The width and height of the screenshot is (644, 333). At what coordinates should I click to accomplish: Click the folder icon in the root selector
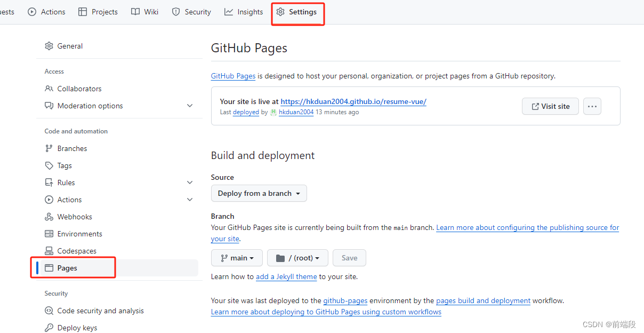click(280, 258)
